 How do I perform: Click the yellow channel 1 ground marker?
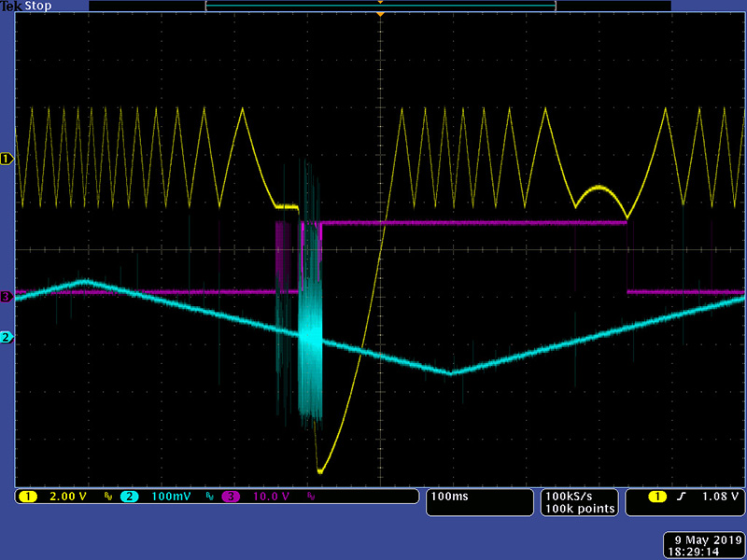coord(7,160)
